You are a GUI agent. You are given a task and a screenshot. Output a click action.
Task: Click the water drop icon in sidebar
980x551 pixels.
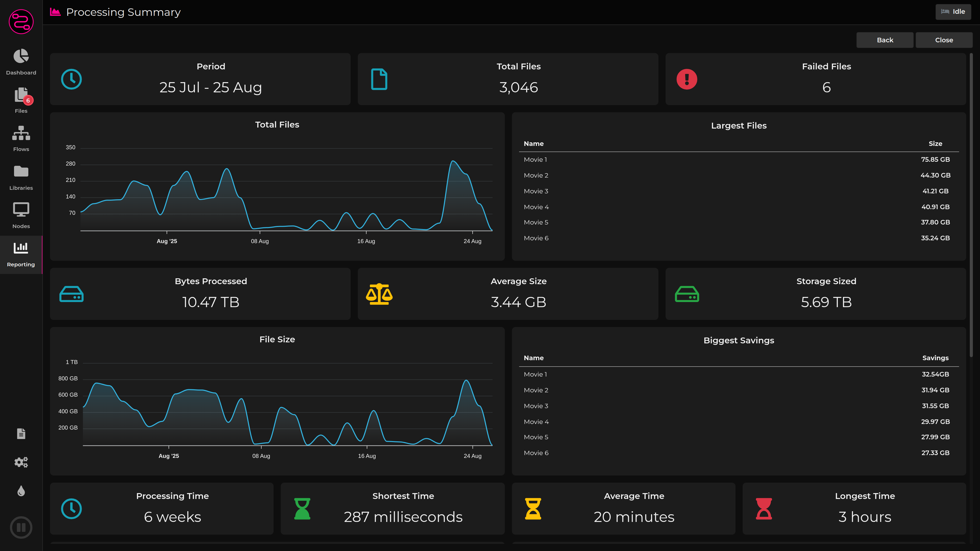pos(21,491)
